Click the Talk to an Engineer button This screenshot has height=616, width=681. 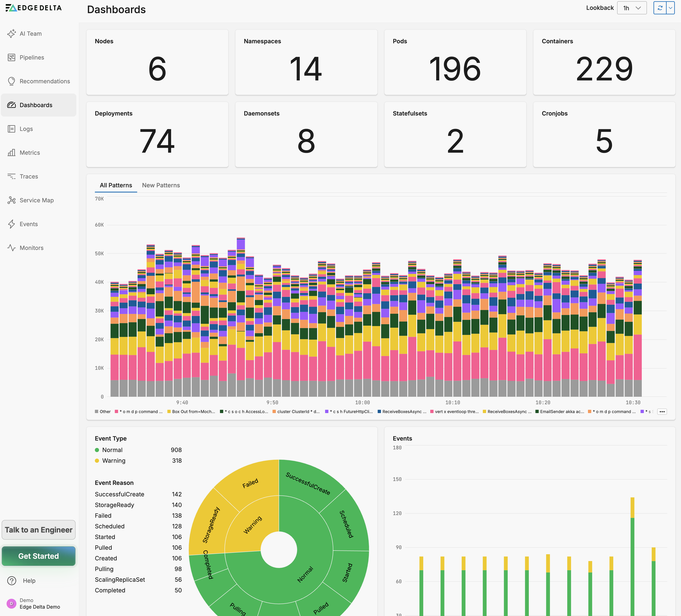click(39, 530)
